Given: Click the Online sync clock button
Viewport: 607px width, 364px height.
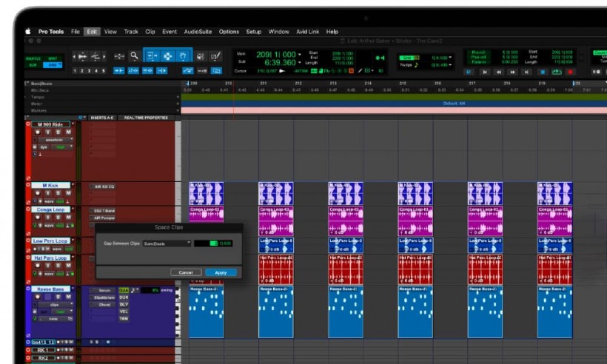Looking at the screenshot, I should [x=469, y=72].
